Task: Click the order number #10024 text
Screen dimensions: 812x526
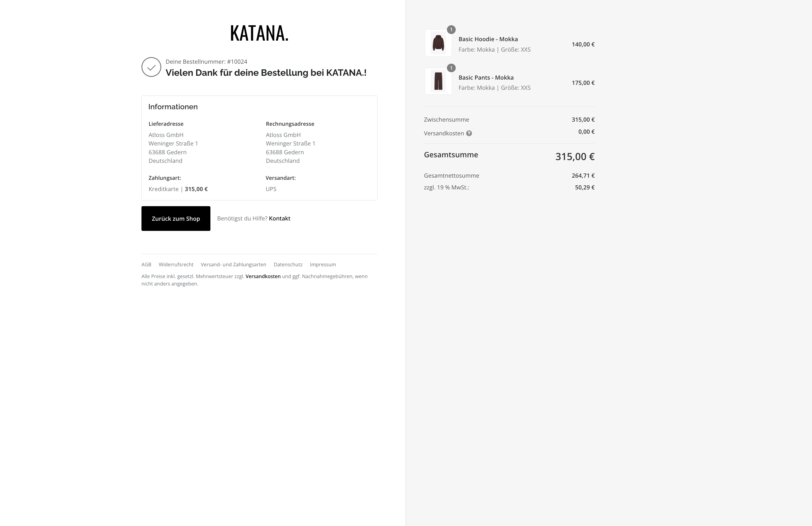Action: 237,62
